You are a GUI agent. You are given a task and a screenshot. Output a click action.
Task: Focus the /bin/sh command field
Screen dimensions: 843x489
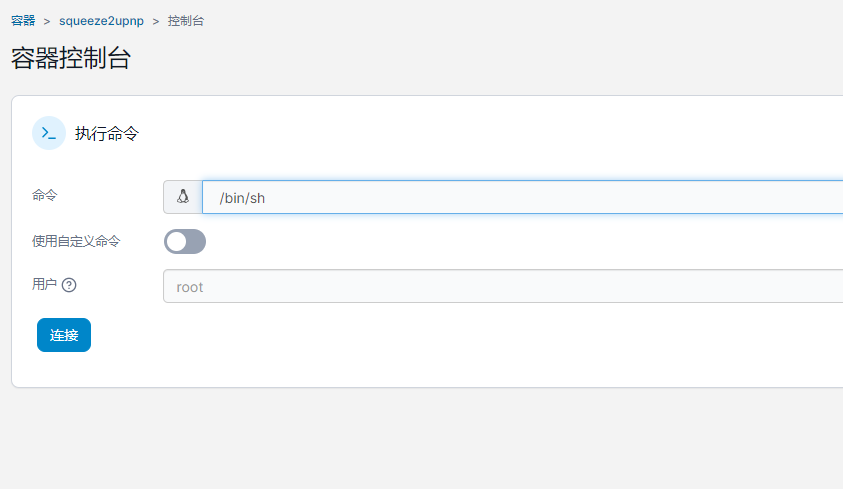(x=523, y=197)
